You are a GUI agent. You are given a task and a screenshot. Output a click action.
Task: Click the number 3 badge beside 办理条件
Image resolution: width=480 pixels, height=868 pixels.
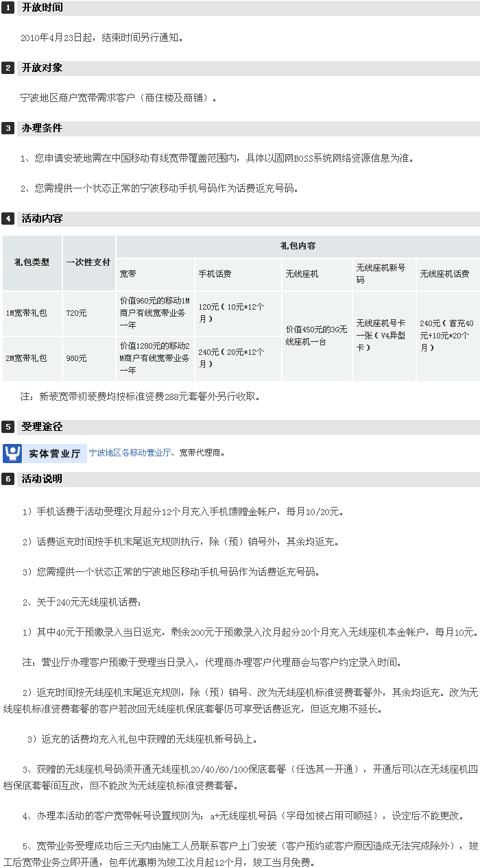pos(8,128)
